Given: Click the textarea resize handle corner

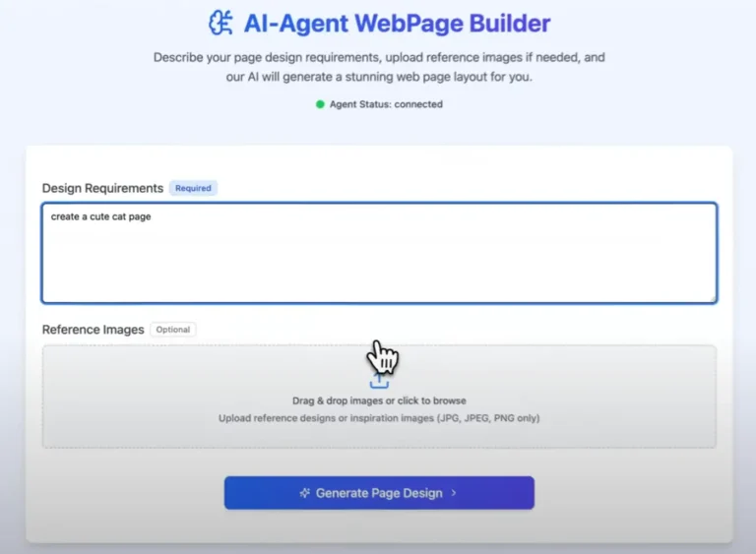Looking at the screenshot, I should (x=713, y=299).
